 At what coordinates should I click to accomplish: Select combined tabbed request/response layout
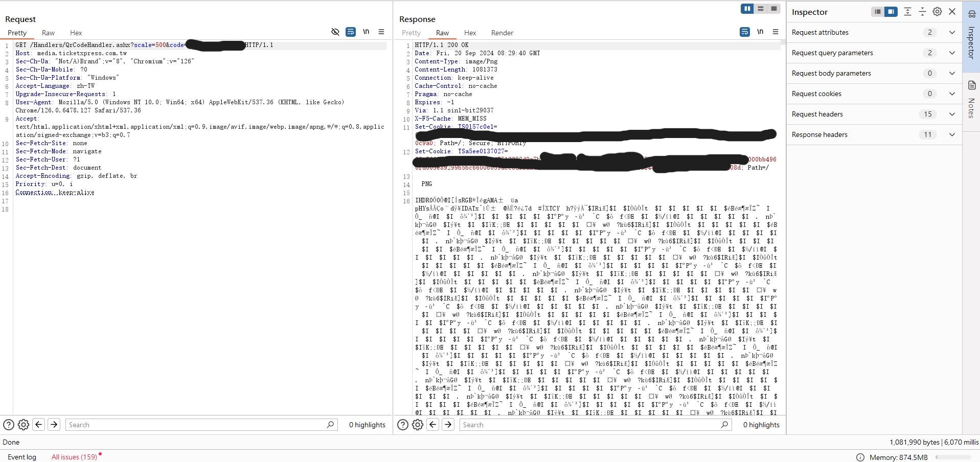(774, 9)
